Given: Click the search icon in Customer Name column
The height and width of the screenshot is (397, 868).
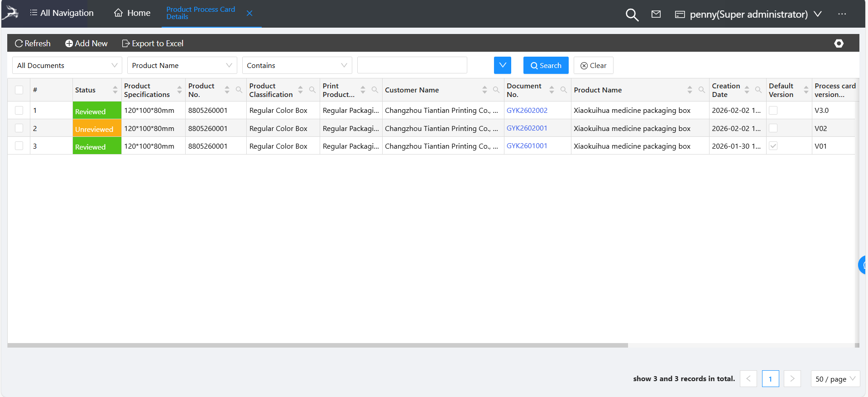Looking at the screenshot, I should [496, 90].
